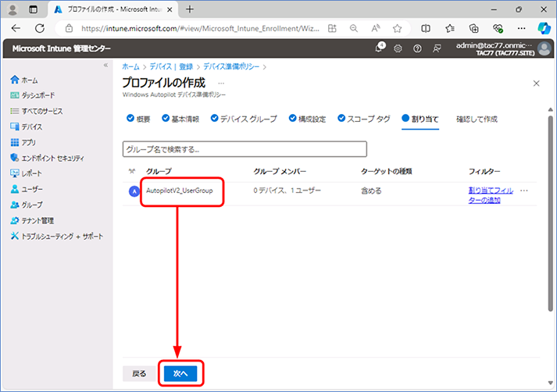Open the Copilot sidebar icon

click(544, 28)
